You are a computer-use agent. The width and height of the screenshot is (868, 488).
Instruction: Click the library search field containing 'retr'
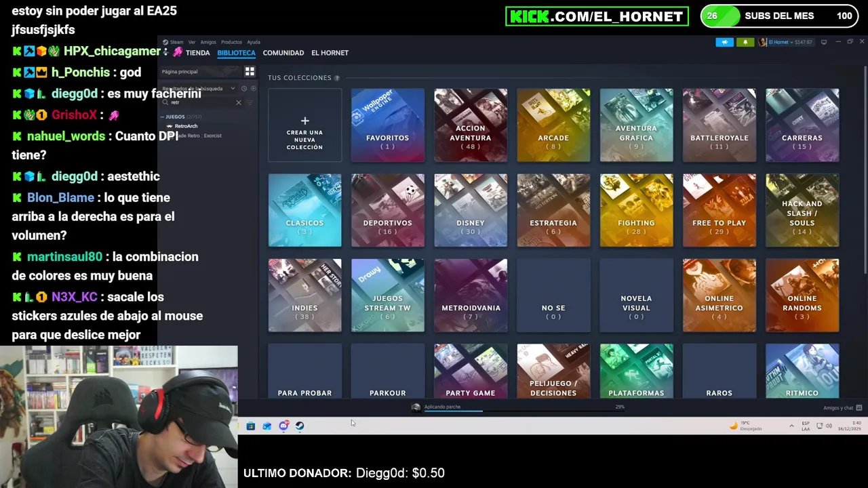click(202, 102)
